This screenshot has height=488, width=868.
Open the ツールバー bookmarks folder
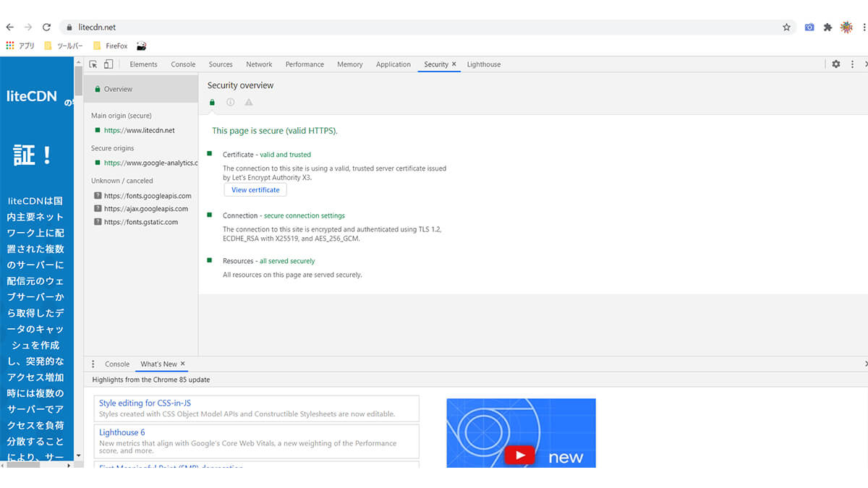pyautogui.click(x=63, y=46)
